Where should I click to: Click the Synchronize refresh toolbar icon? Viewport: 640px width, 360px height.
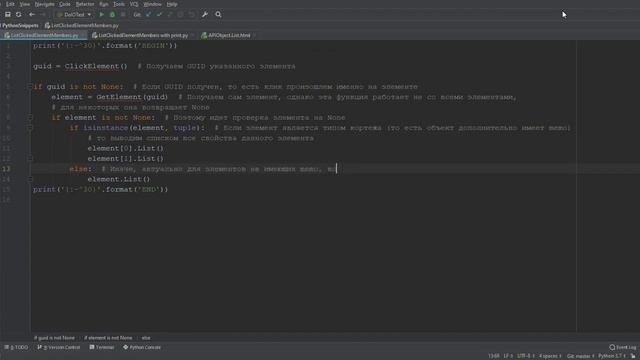pos(18,14)
